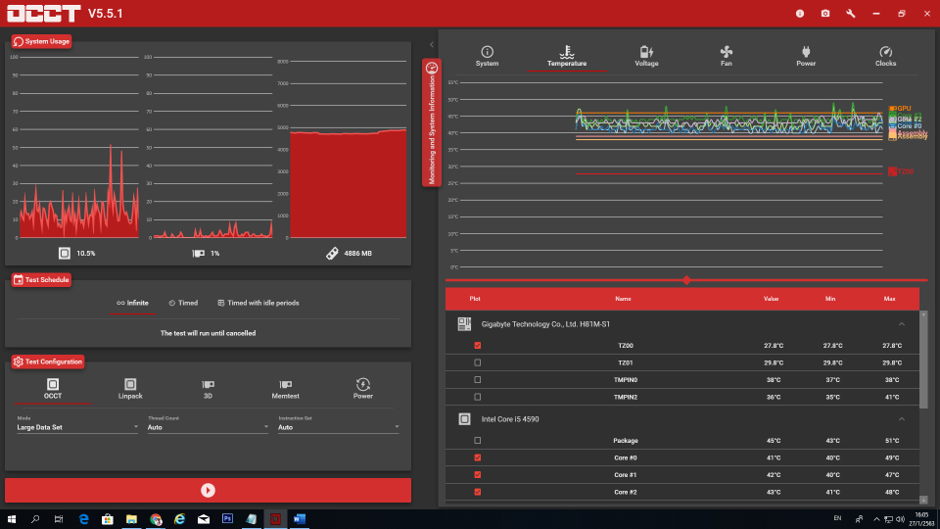Open the Thread Count dropdown
Viewport: 940px width, 529px height.
208,427
